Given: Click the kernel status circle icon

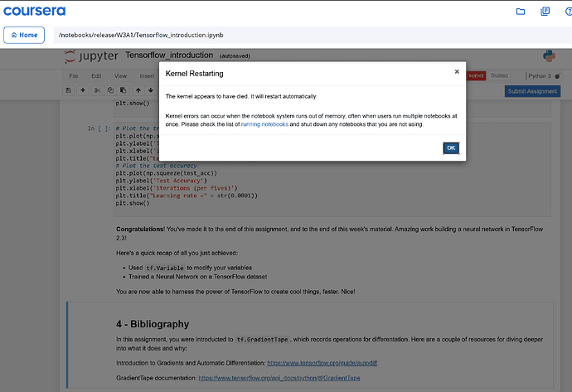Looking at the screenshot, I should 557,76.
